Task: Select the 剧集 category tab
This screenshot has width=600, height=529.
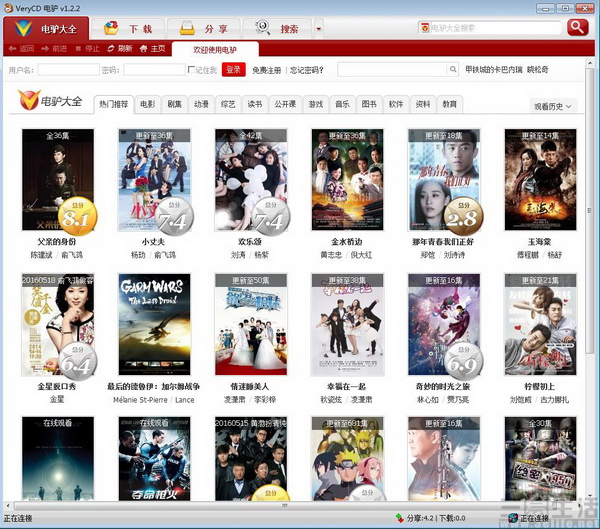Action: point(174,104)
